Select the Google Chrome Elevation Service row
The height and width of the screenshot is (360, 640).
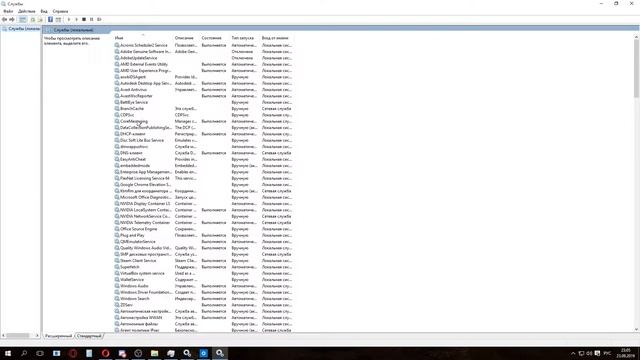[203, 184]
